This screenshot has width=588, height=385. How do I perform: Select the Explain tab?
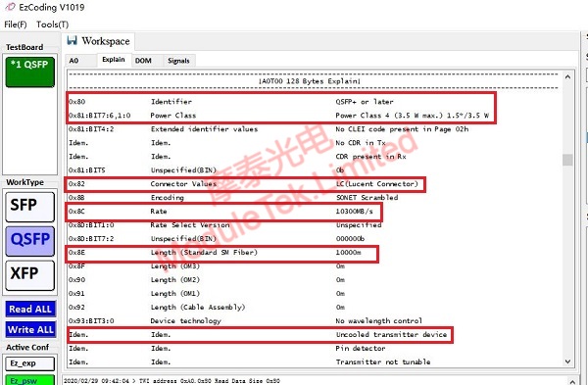(x=114, y=60)
